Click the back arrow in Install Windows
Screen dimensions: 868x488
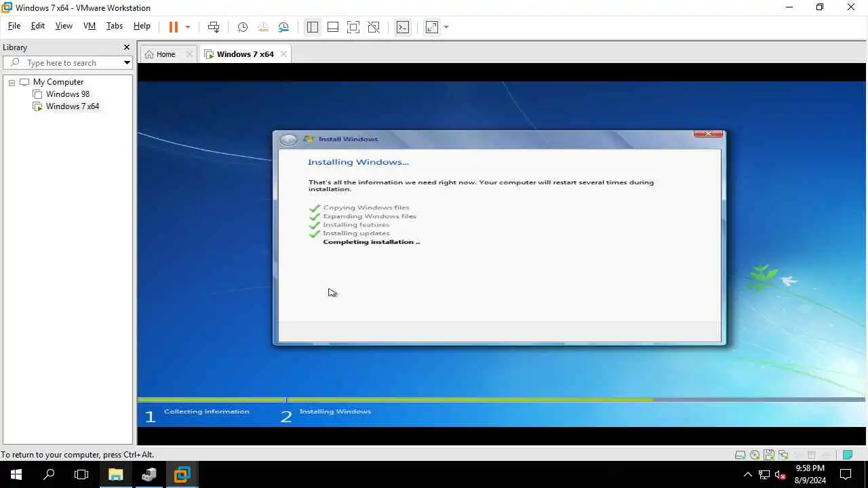coord(289,140)
